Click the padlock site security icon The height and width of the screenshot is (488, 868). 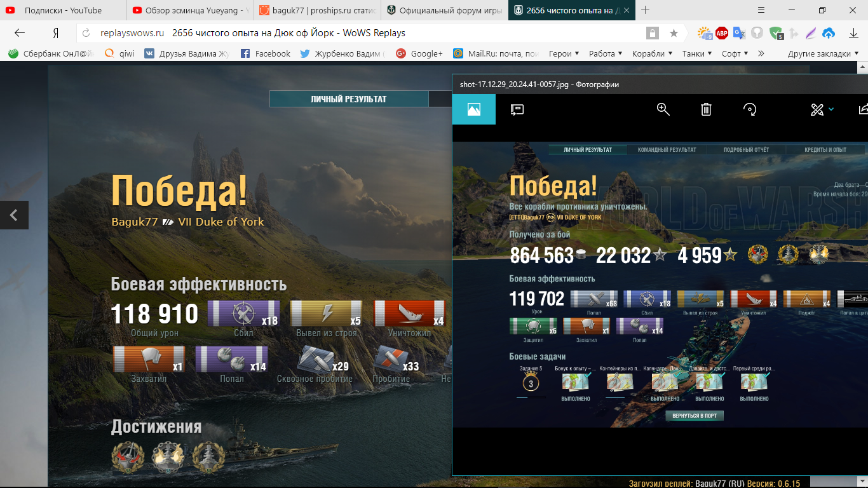coord(652,33)
